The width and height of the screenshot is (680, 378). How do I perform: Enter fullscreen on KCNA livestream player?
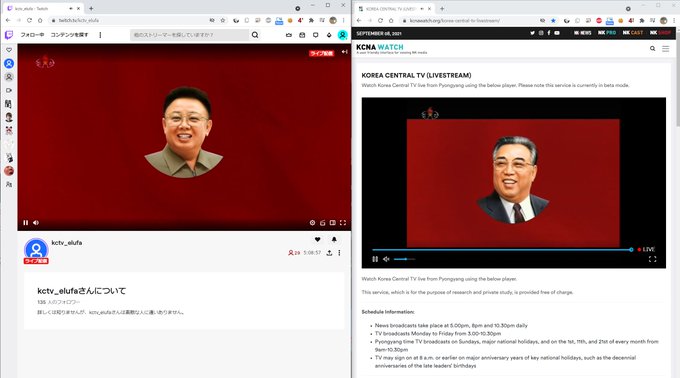[x=652, y=259]
